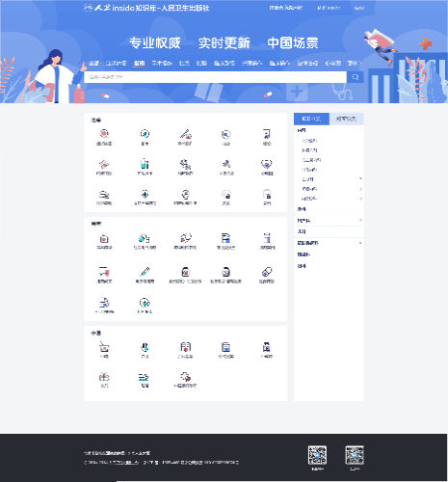Switch to the grey second tab next to ICD

[x=347, y=119]
